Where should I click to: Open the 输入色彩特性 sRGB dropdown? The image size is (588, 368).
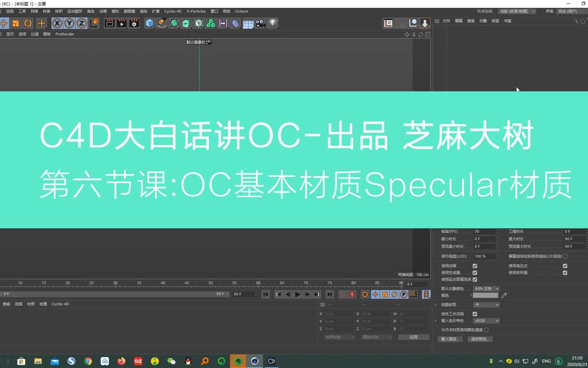tap(486, 321)
